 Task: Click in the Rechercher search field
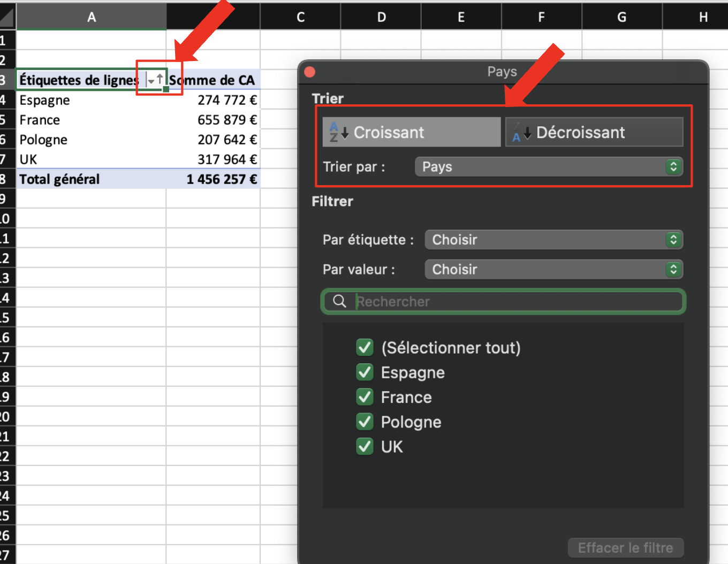point(503,302)
